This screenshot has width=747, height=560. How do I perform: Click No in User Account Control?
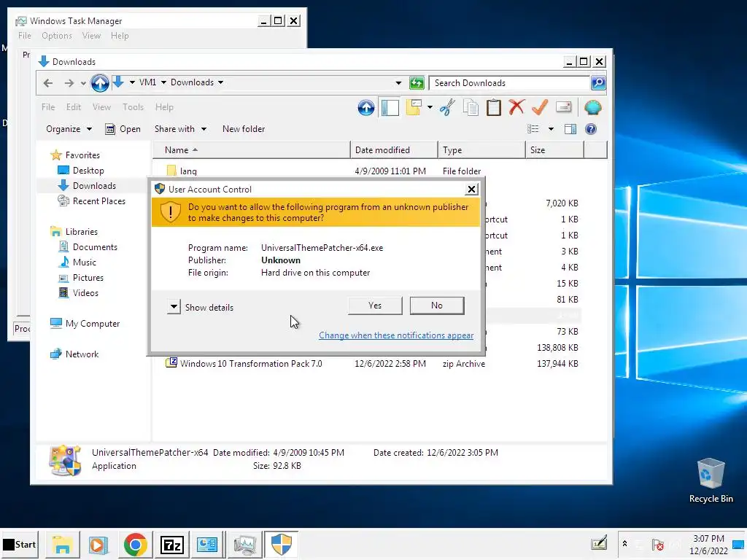(x=437, y=306)
